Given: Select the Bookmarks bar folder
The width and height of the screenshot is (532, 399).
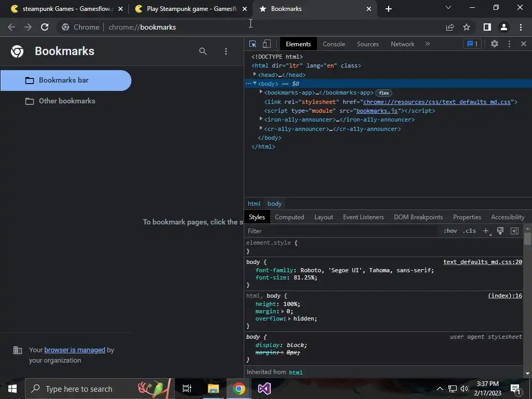Looking at the screenshot, I should click(x=66, y=81).
